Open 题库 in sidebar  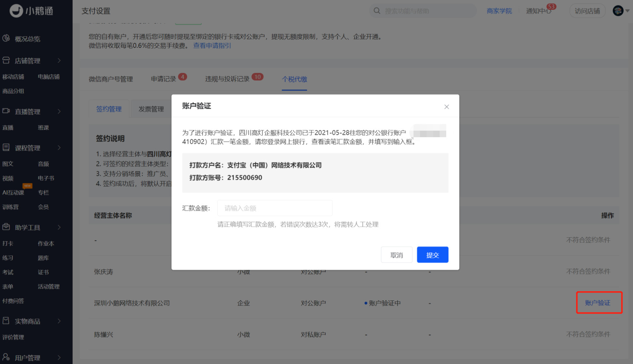(43, 258)
